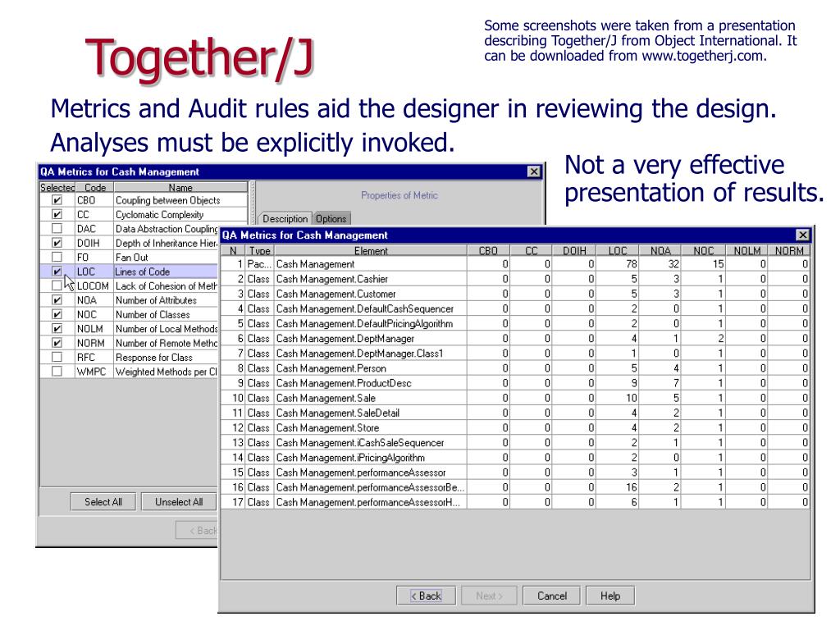Enable the LOCOM Lack of Cohesion checkbox

[57, 286]
